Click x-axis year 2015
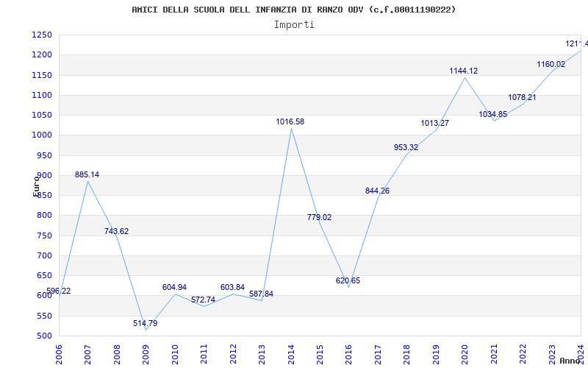The height and width of the screenshot is (368, 588). coord(320,355)
